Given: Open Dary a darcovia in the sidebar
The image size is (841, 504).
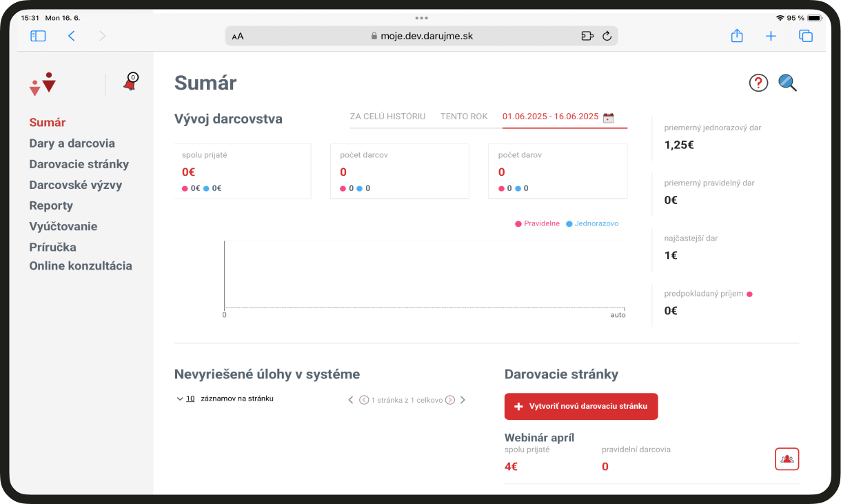Looking at the screenshot, I should 72,143.
